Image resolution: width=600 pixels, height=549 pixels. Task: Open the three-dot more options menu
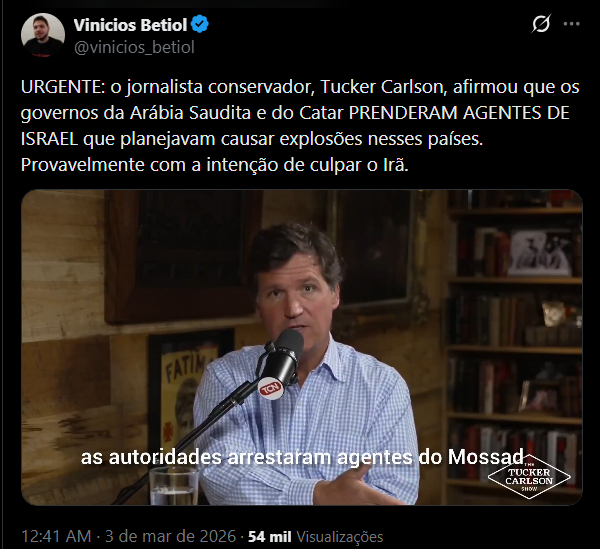[x=572, y=24]
